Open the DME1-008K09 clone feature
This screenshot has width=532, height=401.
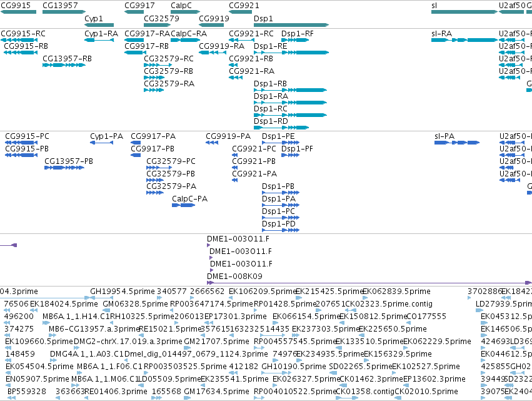tap(369, 283)
